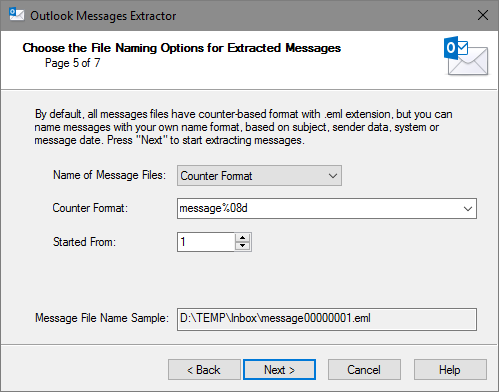This screenshot has height=392, width=499.
Task: Increase the Started From value
Action: coord(242,238)
